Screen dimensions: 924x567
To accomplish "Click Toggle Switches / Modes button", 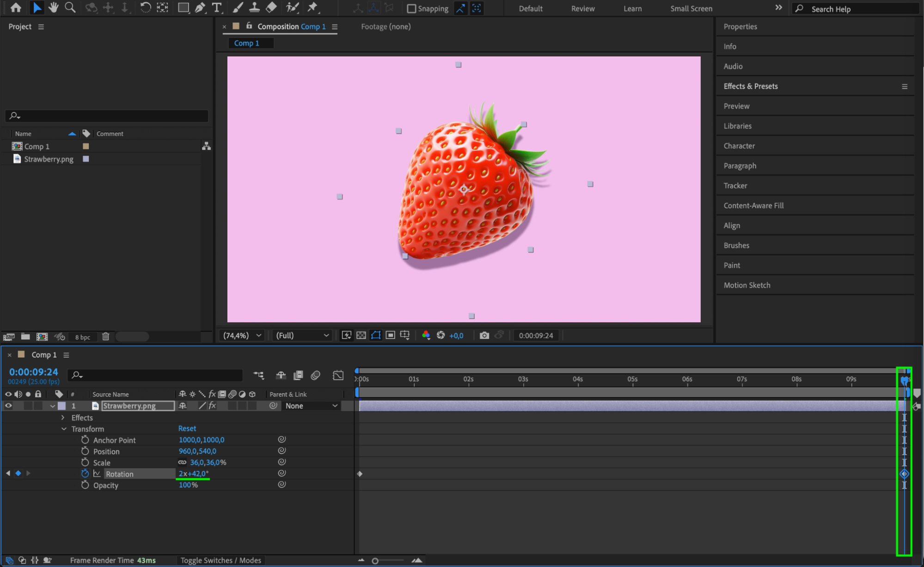I will pos(220,560).
